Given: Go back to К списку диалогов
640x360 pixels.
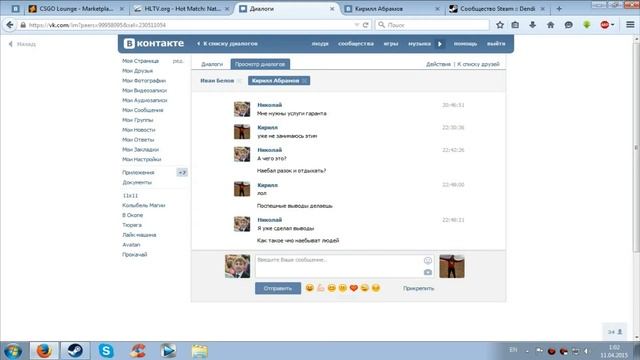Looking at the screenshot, I should pyautogui.click(x=227, y=44).
